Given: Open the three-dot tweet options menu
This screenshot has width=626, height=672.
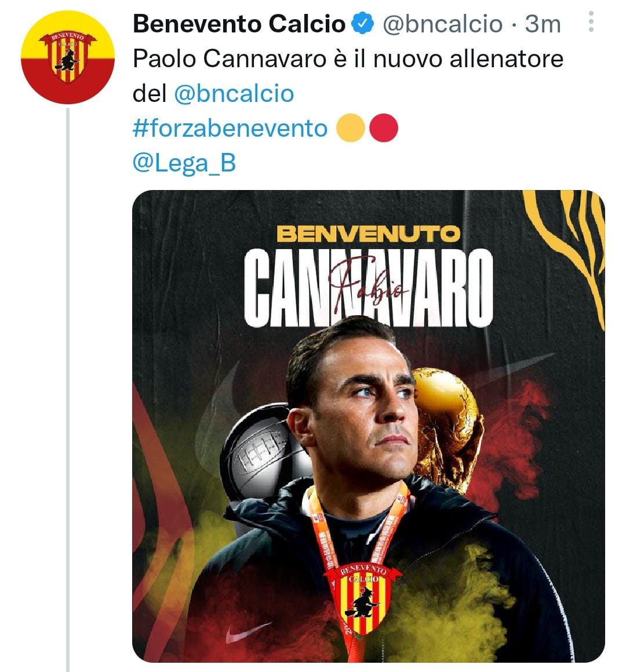Looking at the screenshot, I should click(591, 21).
